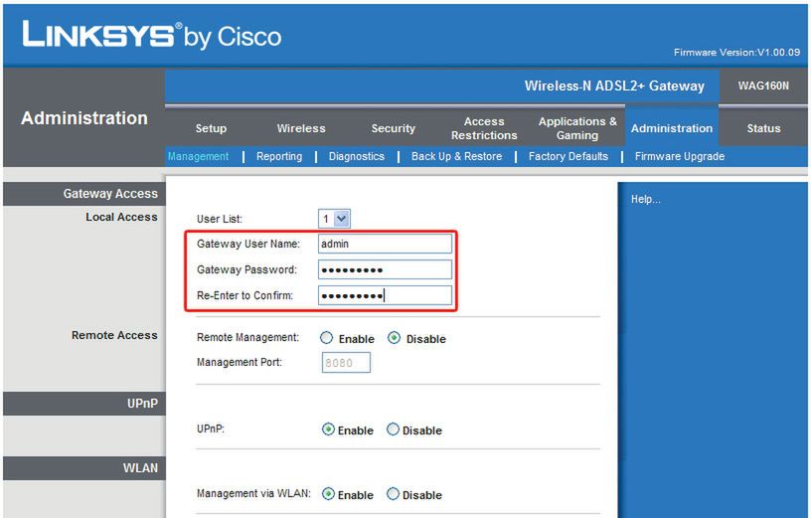Screen dimensions: 812x518
Task: Open Applications & Gaming tab
Action: (x=577, y=128)
